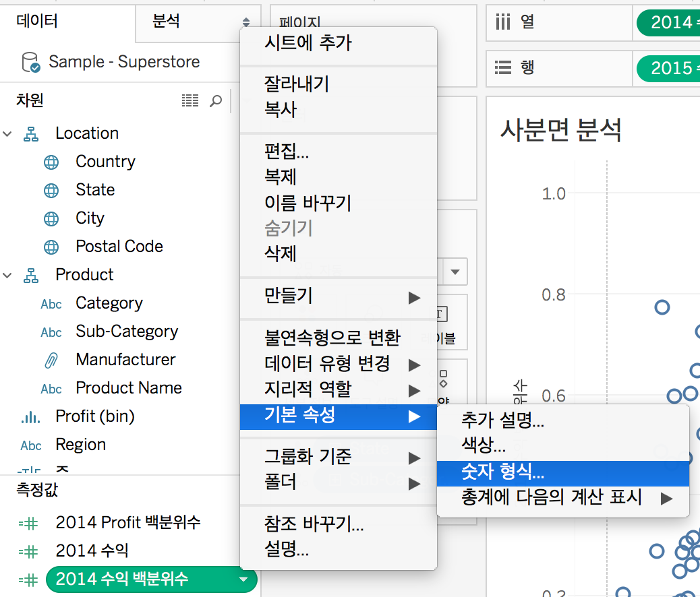Select the State dimension field
This screenshot has width=700, height=597.
coord(95,190)
